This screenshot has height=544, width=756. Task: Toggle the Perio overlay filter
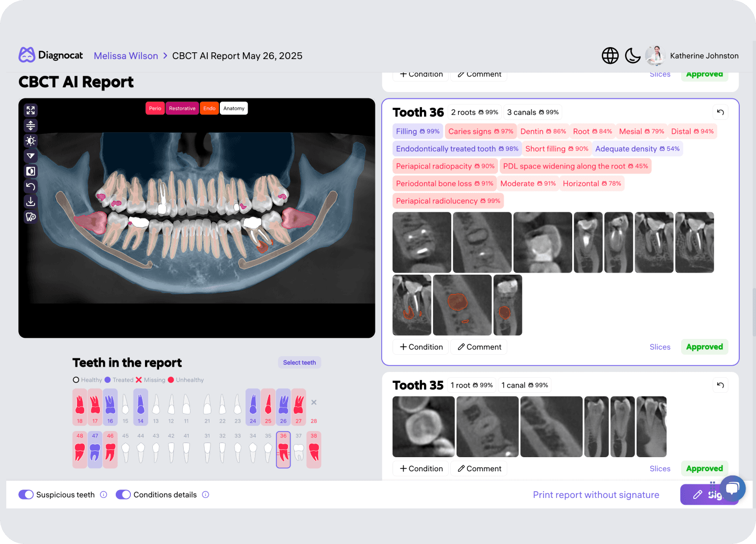click(x=155, y=108)
